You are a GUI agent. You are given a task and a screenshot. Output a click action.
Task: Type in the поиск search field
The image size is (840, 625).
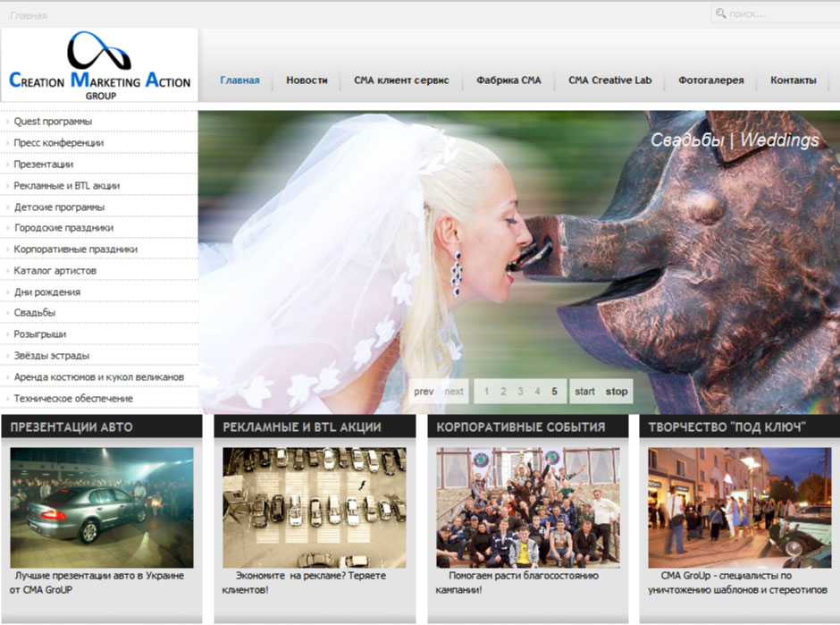coord(777,14)
